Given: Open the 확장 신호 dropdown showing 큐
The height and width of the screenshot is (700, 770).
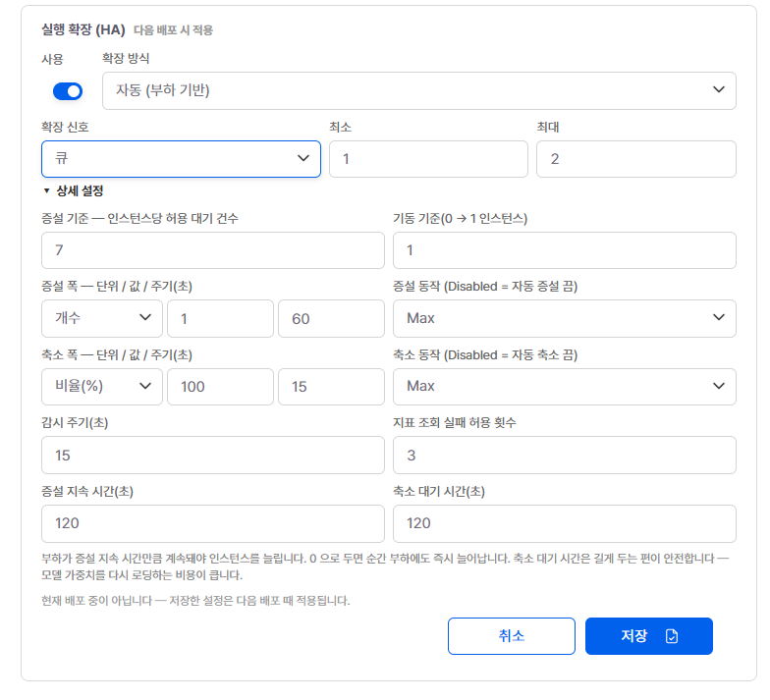Looking at the screenshot, I should click(181, 159).
